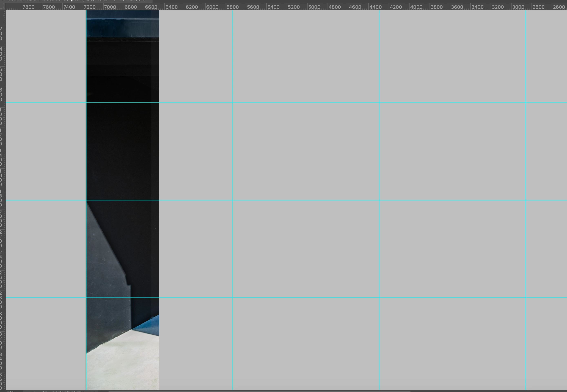Click the 6400 label on horizontal ruler
Screen dimensions: 567x392
[x=171, y=7]
